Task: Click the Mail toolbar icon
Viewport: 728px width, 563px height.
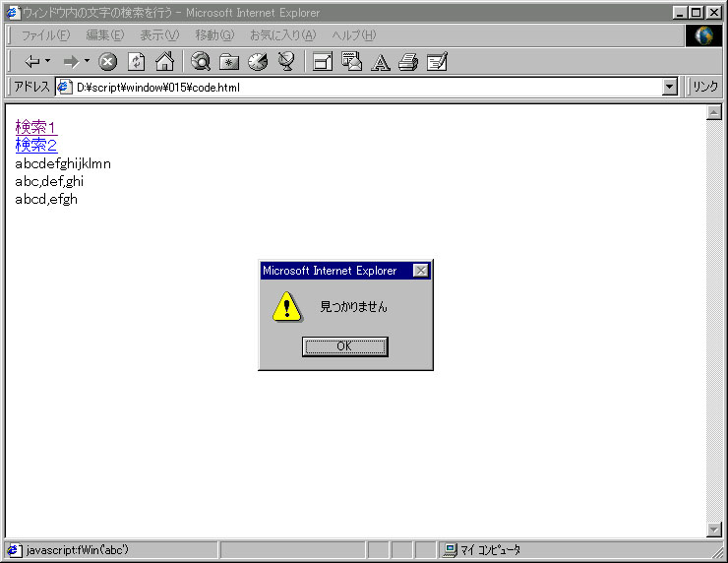Action: tap(351, 61)
